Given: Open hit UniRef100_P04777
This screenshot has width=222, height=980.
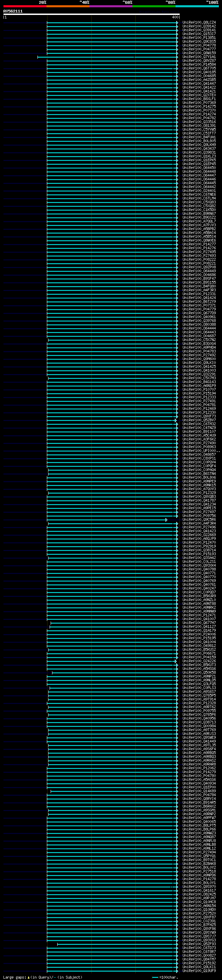Looking at the screenshot, I should click(199, 49).
